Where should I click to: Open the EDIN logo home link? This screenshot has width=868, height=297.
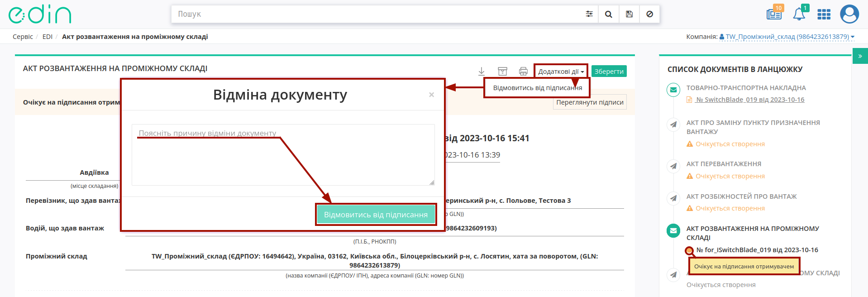click(40, 14)
